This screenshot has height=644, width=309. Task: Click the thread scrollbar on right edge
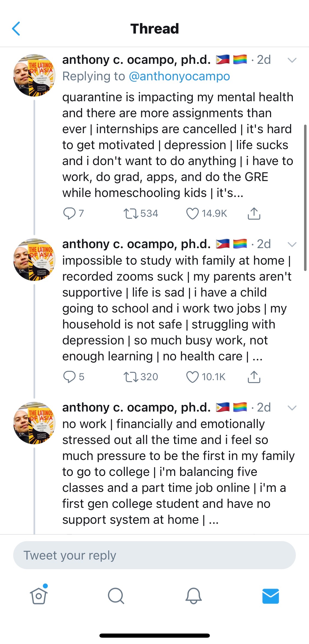(x=305, y=198)
